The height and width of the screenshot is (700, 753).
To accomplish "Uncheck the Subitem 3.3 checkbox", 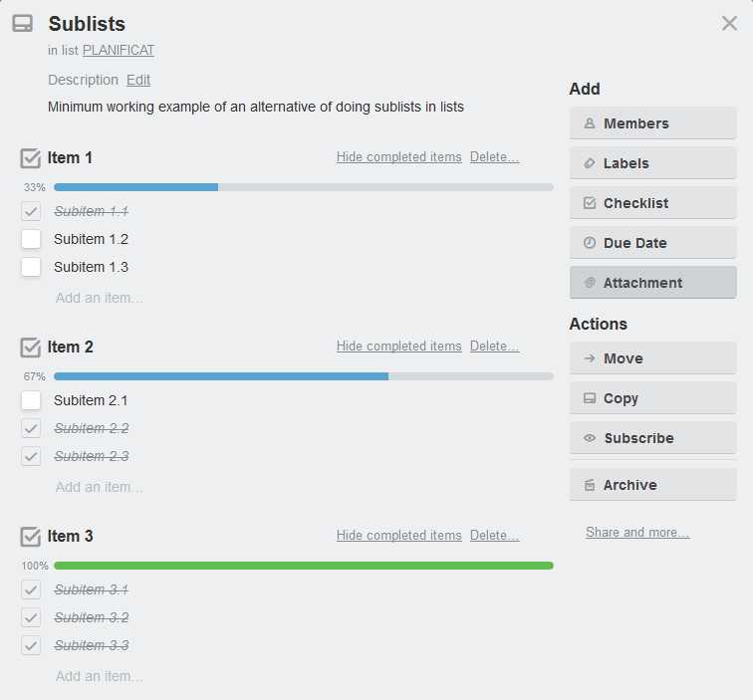I will pos(31,645).
